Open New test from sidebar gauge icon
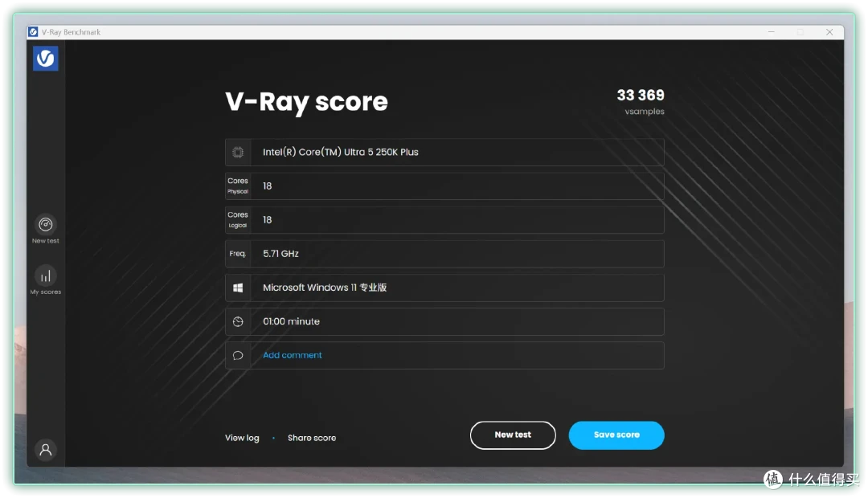The height and width of the screenshot is (498, 868). point(45,224)
